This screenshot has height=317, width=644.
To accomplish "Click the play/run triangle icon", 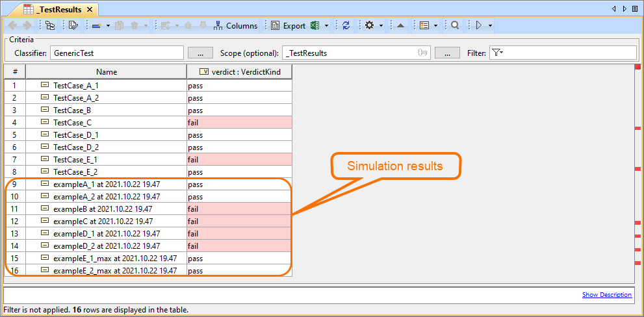I will [x=479, y=26].
